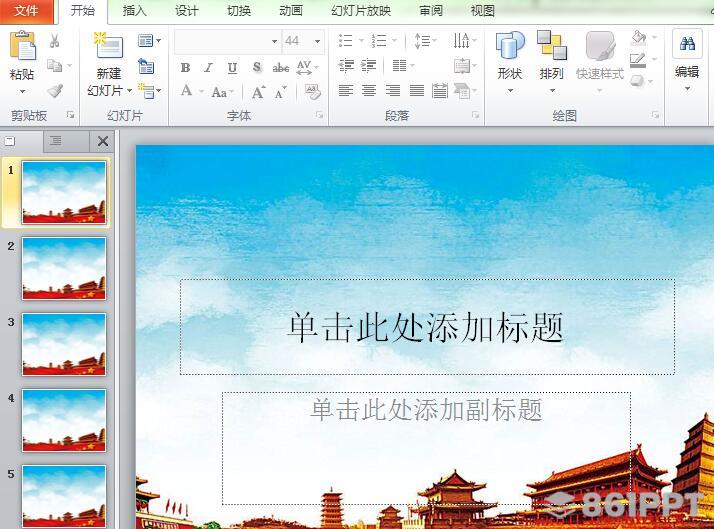Open the Drawing dialog launcher
This screenshot has width=714, height=529.
point(656,115)
